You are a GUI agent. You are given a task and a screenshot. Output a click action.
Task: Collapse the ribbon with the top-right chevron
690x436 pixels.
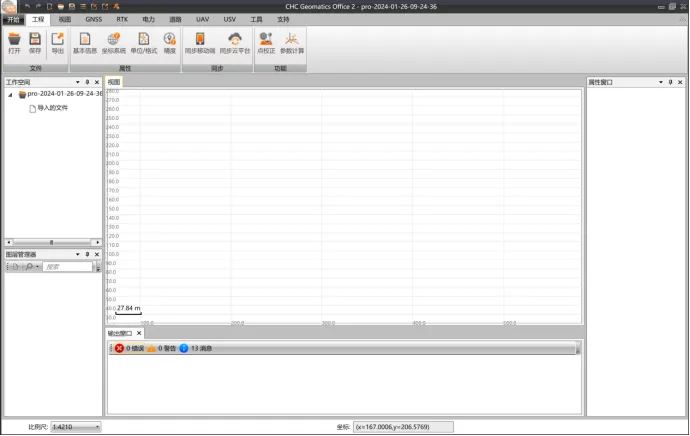pos(683,19)
